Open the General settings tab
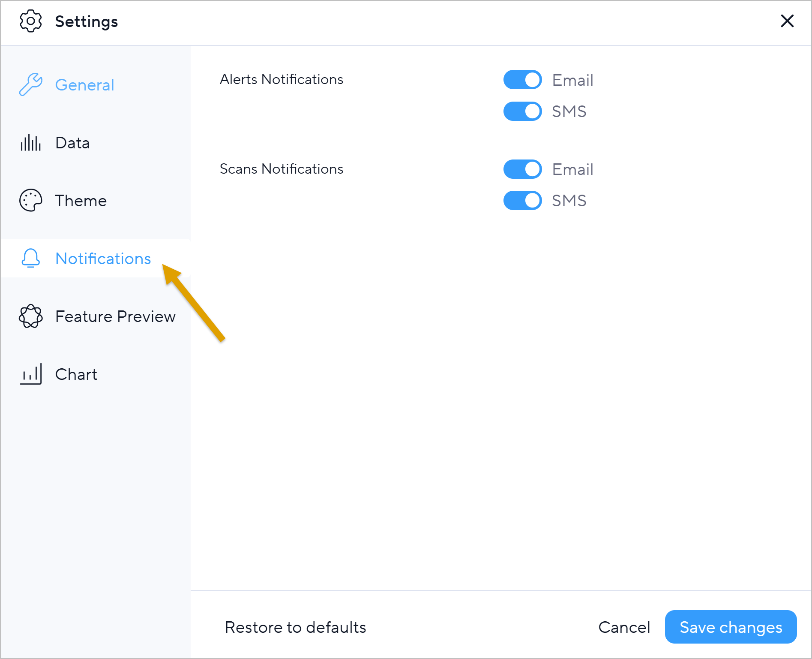This screenshot has width=812, height=659. 84,85
